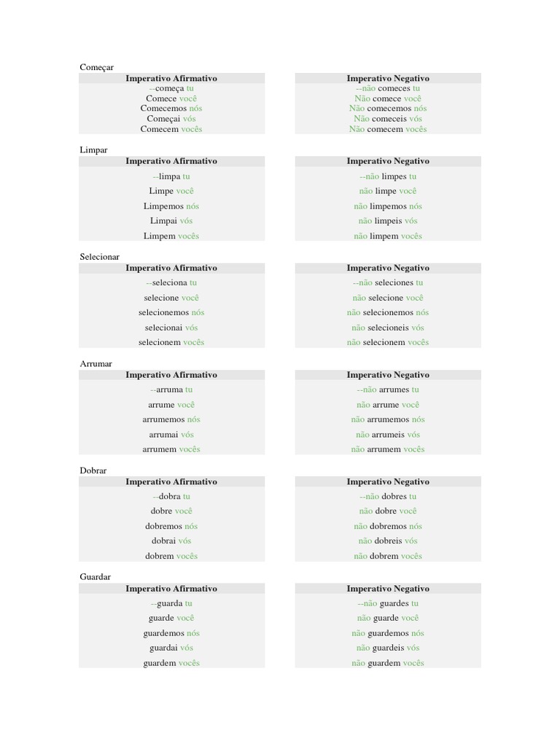Image resolution: width=560 pixels, height=747 pixels.
Task: Click the 'guardemos nós' affirmative row
Action: [171, 633]
